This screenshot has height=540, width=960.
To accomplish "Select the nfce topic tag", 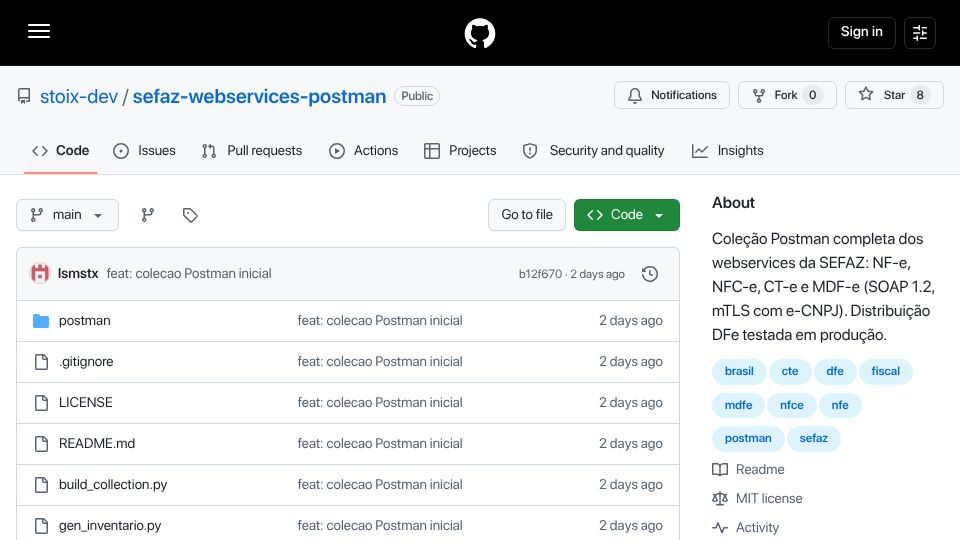I will click(792, 405).
